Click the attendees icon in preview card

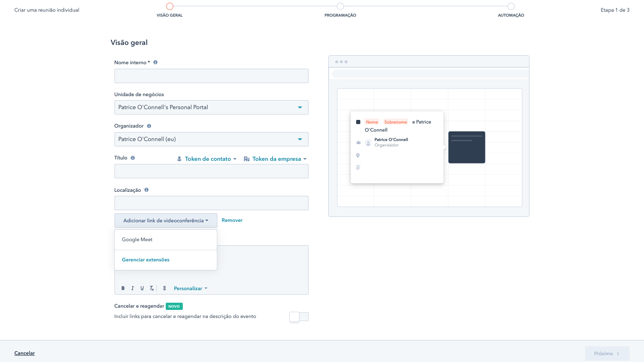358,142
